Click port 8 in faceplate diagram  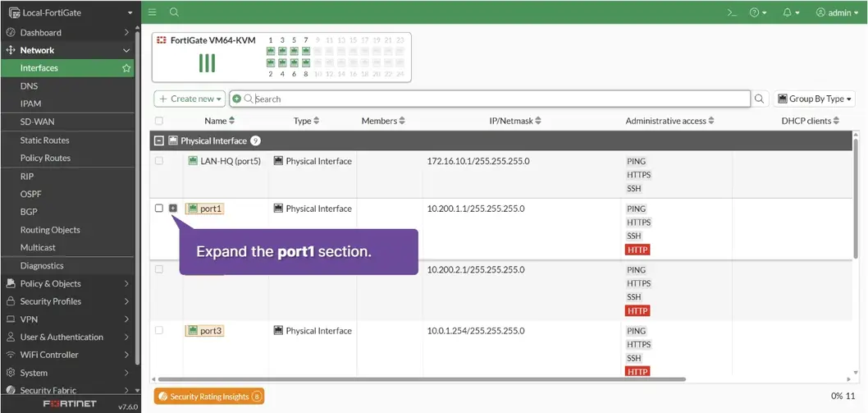point(305,62)
